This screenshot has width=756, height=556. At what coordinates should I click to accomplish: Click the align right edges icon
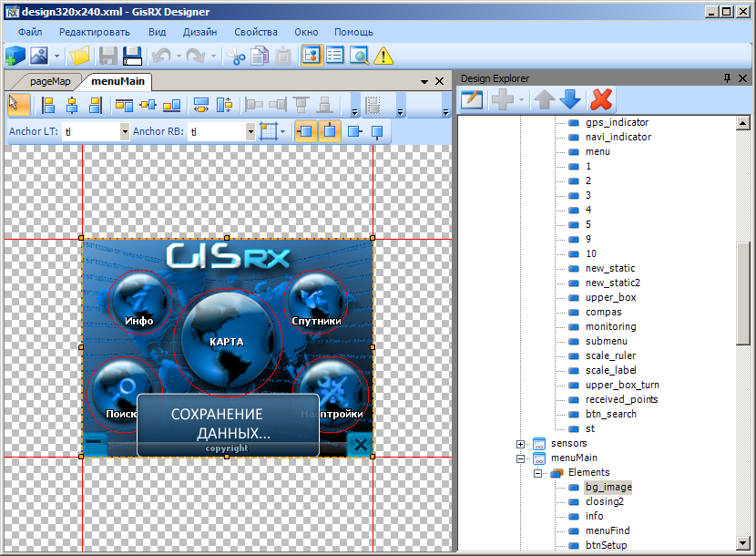pos(96,104)
